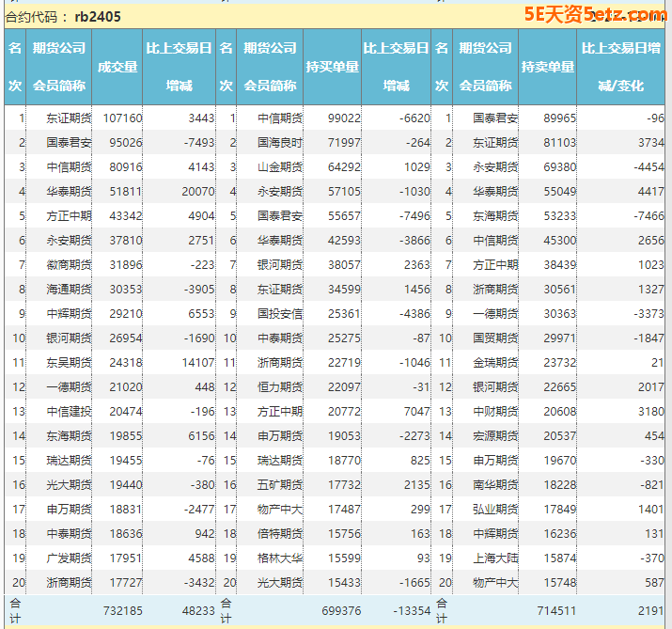Select volume value 95026

126,142
